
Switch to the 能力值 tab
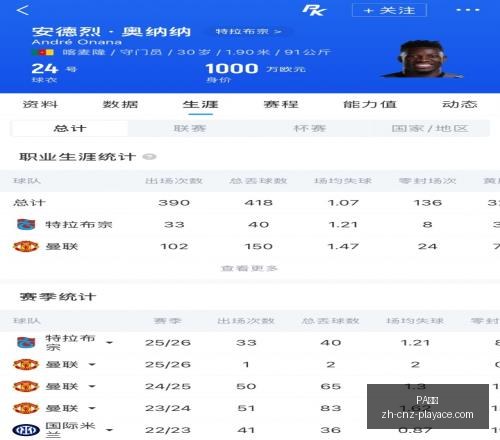click(x=370, y=104)
